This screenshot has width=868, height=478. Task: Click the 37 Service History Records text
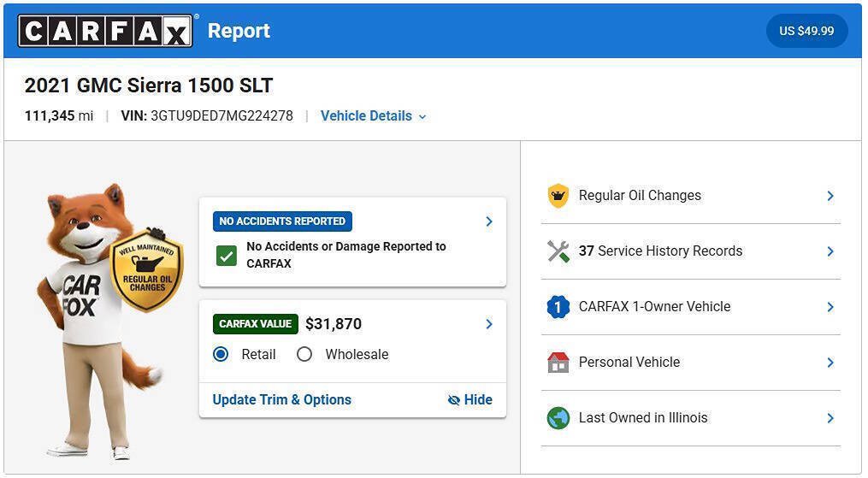click(x=660, y=251)
